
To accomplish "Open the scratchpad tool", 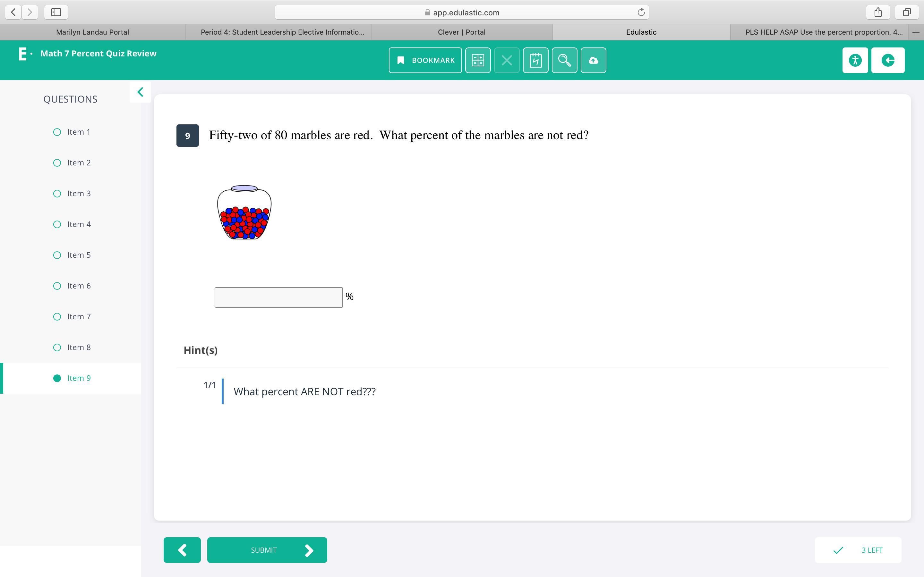I will [x=535, y=60].
